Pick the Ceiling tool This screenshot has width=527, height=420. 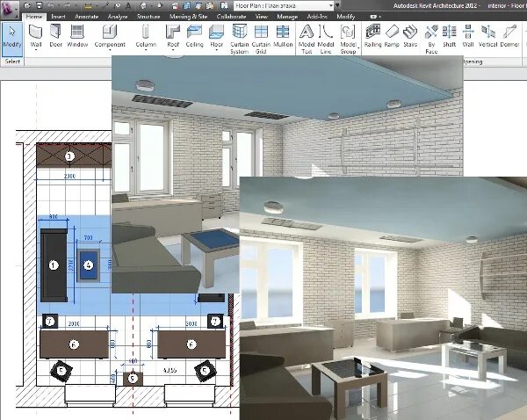pyautogui.click(x=195, y=36)
